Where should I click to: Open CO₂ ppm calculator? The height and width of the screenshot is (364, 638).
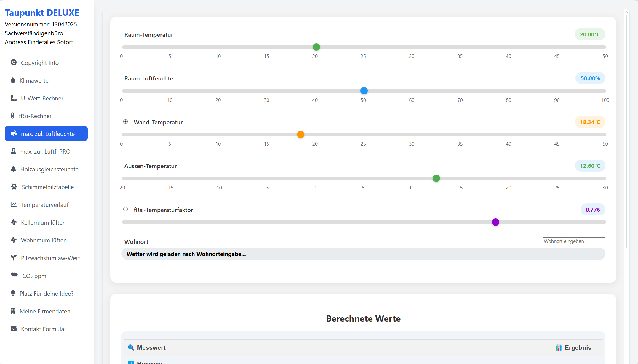pos(46,276)
